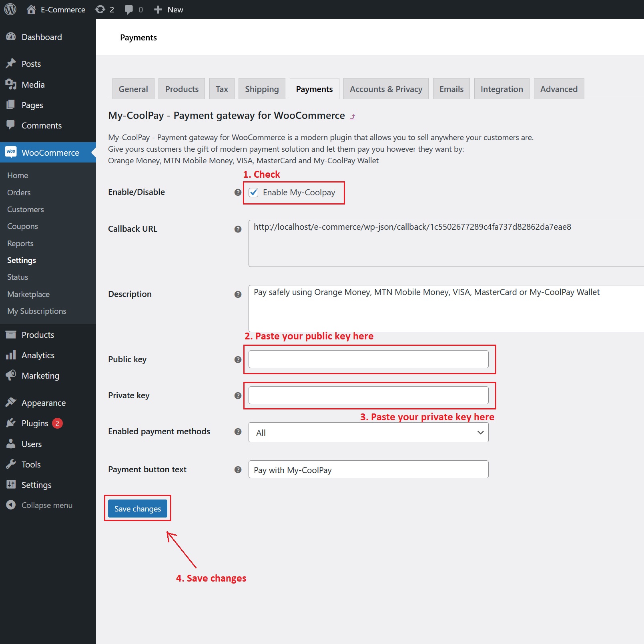Focus the Public key input field
Viewport: 644px width, 644px height.
(368, 359)
